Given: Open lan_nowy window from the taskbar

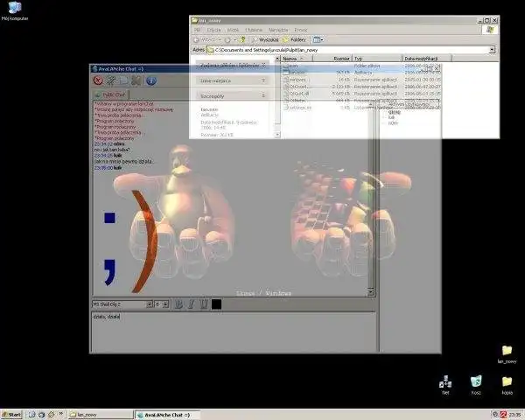Looking at the screenshot, I should click(100, 415).
